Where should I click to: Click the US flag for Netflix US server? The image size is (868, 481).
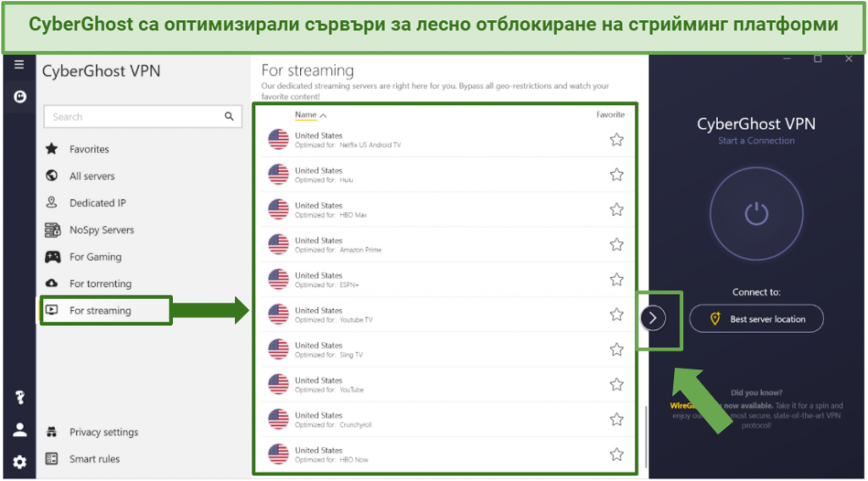[278, 140]
